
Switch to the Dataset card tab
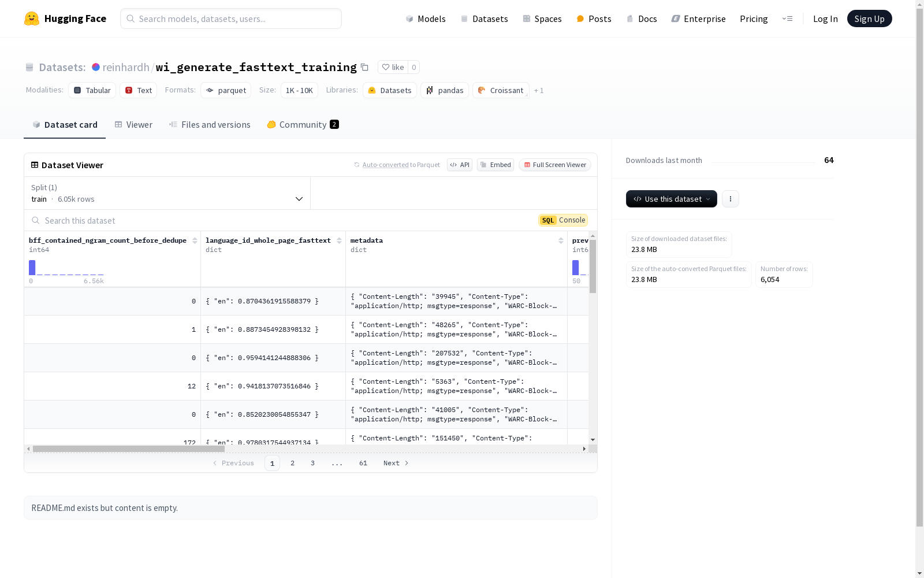pos(65,124)
